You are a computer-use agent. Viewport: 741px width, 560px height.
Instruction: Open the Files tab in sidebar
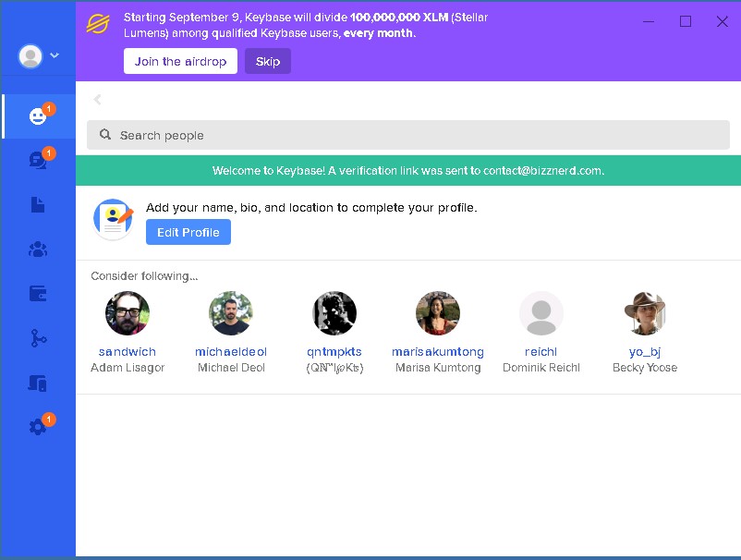pos(38,204)
